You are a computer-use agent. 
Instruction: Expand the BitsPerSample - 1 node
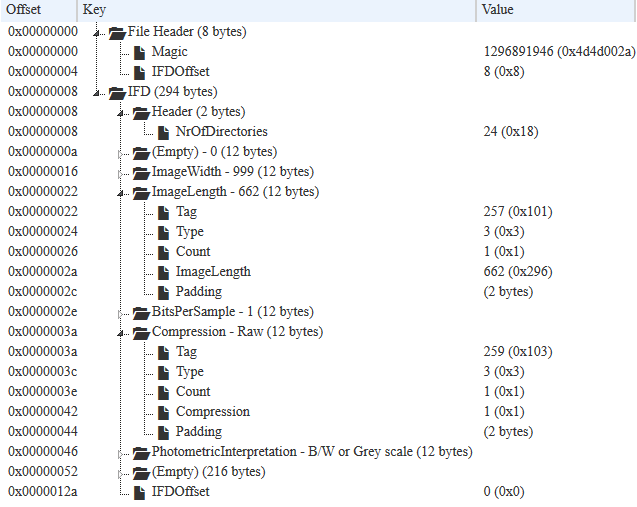pos(120,314)
